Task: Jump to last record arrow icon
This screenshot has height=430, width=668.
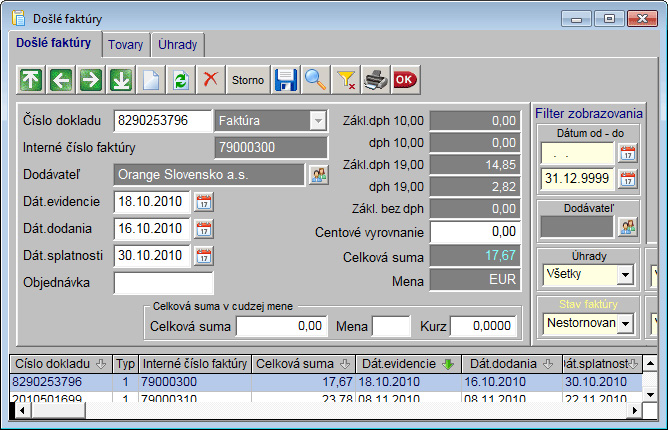Action: click(122, 78)
